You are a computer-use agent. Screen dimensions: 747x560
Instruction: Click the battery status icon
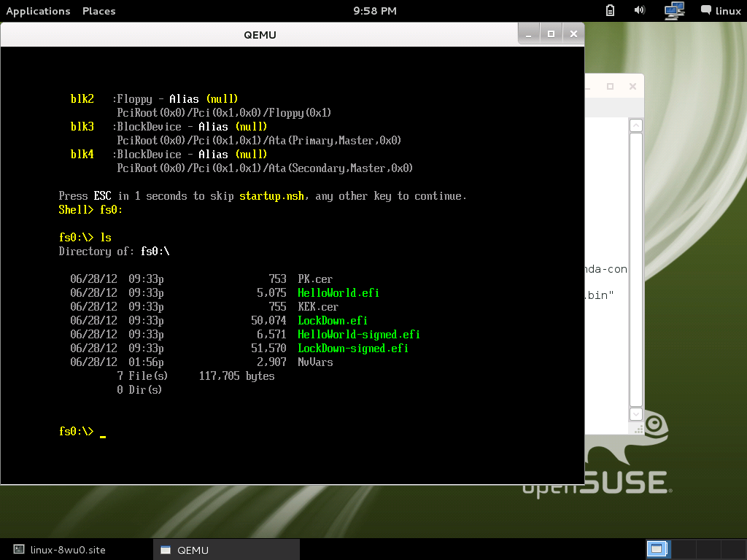611,10
